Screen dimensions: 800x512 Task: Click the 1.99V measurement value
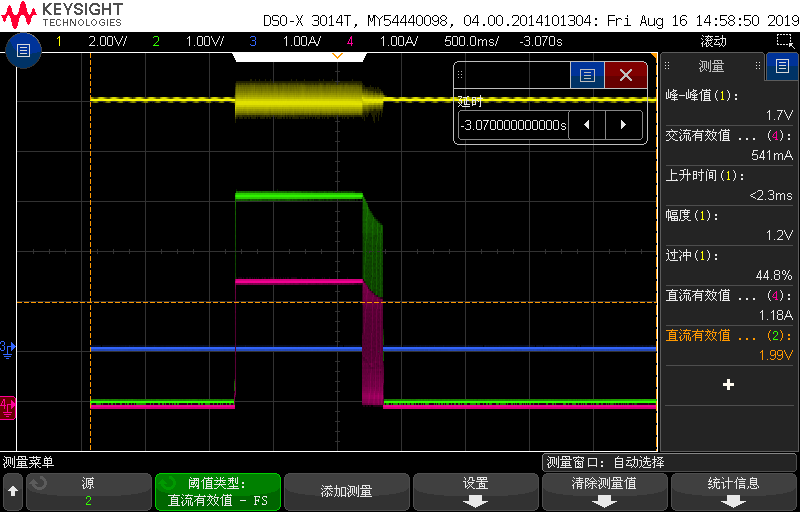point(776,355)
